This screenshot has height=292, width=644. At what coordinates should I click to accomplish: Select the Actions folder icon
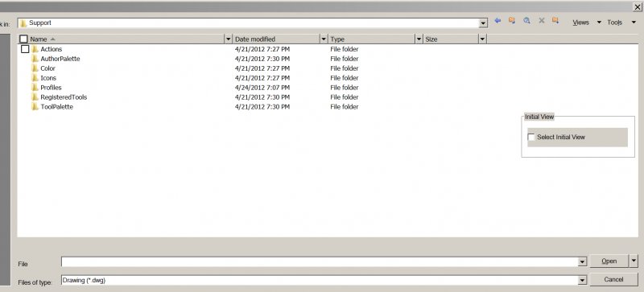click(x=35, y=49)
